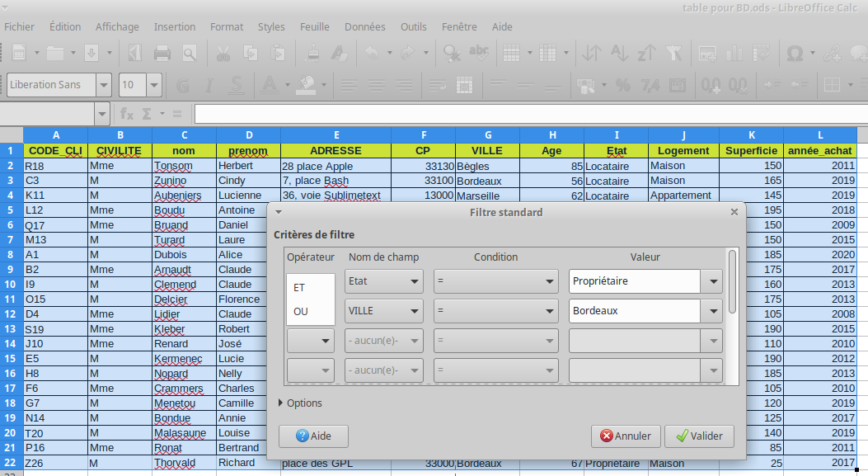
Task: Click the Print icon in the toolbar
Action: [162, 54]
